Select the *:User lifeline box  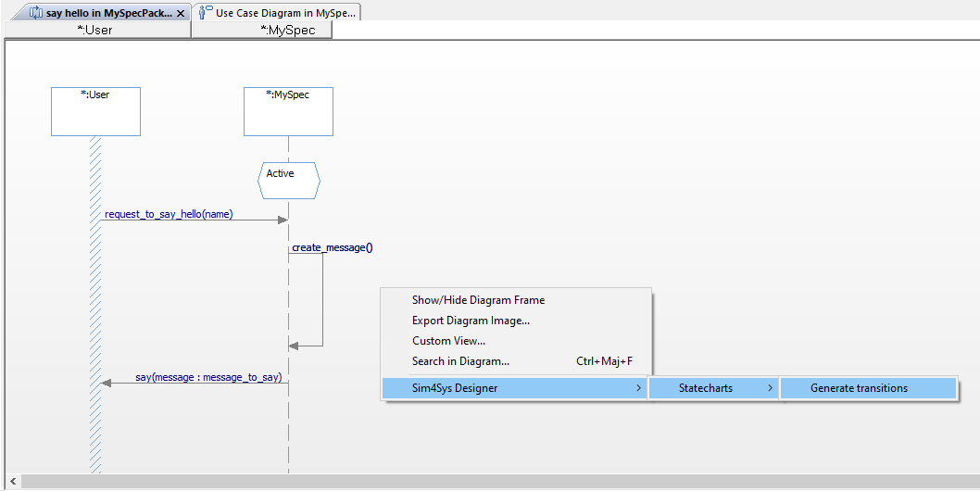[x=95, y=111]
